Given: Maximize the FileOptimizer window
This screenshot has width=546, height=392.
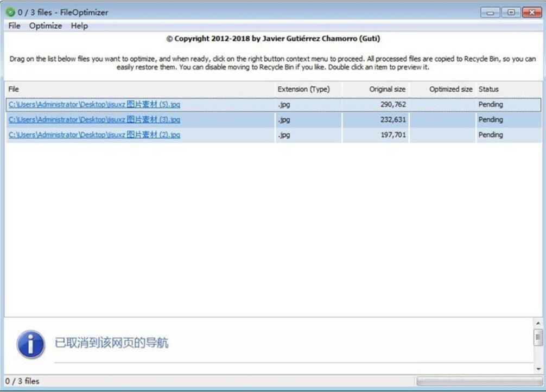Looking at the screenshot, I should (511, 12).
